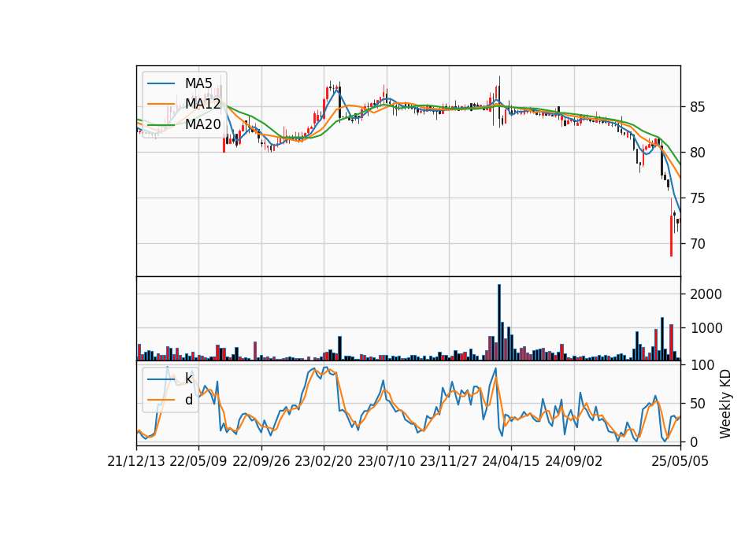Click the 24/04/15 date label
Screen dimensions: 756x543
[x=511, y=461]
